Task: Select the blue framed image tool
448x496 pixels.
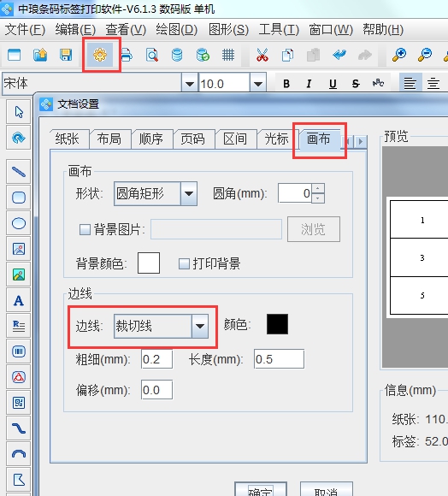Action: [19, 249]
